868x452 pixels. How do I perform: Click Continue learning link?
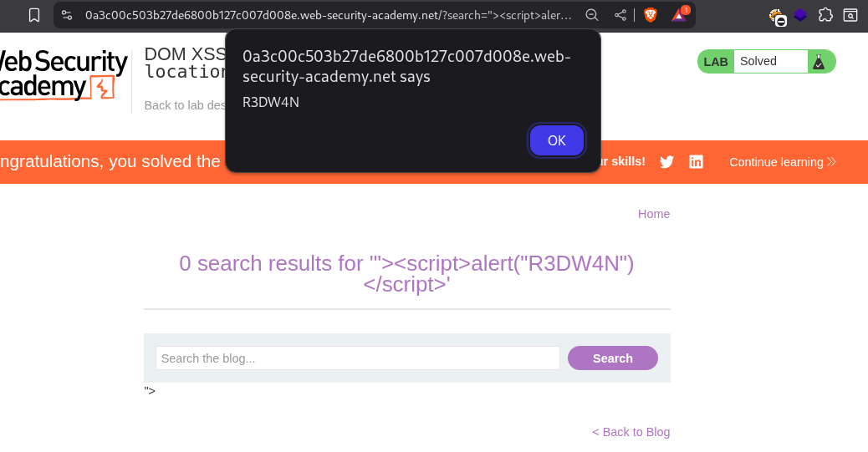[782, 162]
